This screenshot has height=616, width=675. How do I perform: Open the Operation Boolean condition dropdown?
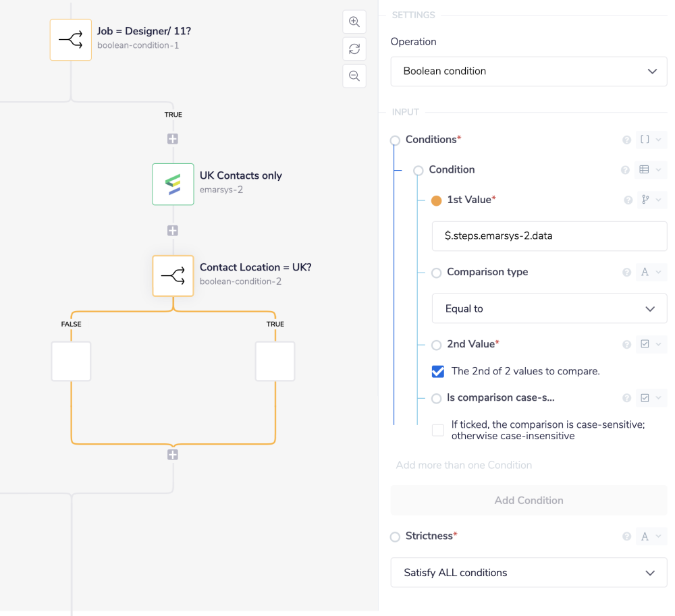(x=529, y=72)
